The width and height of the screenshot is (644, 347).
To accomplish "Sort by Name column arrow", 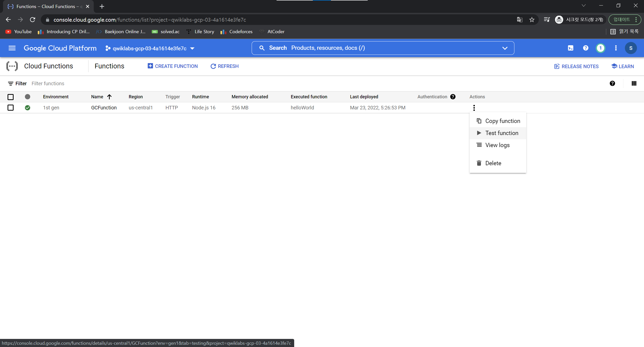I will [x=109, y=97].
